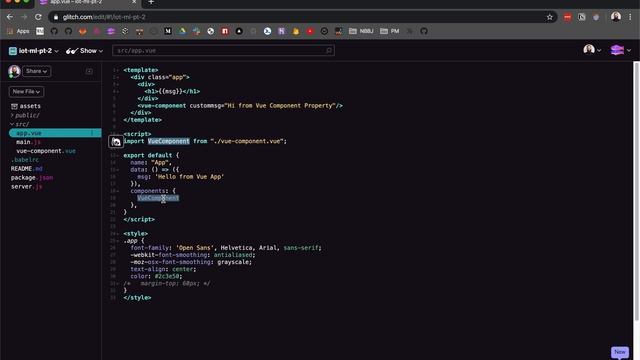The width and height of the screenshot is (640, 360).
Task: Click the highlighted VueComponent in import line
Action: (169, 141)
